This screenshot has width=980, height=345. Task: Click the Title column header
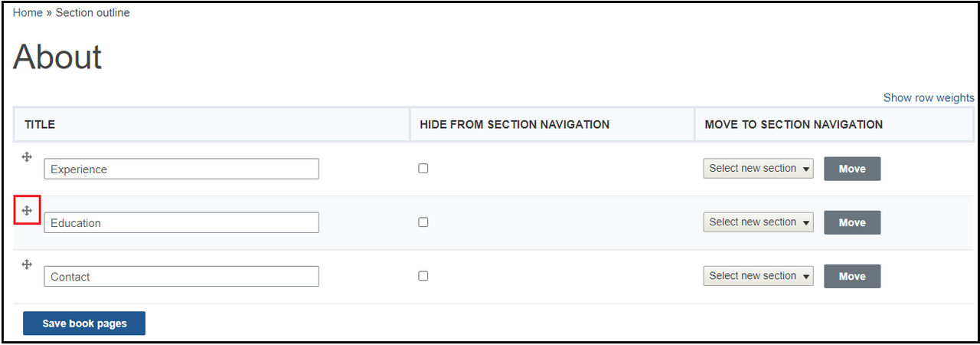pos(40,124)
